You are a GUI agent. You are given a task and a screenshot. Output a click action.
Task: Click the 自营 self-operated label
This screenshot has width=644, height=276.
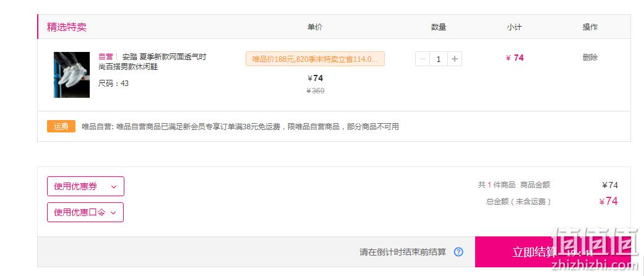tap(106, 57)
